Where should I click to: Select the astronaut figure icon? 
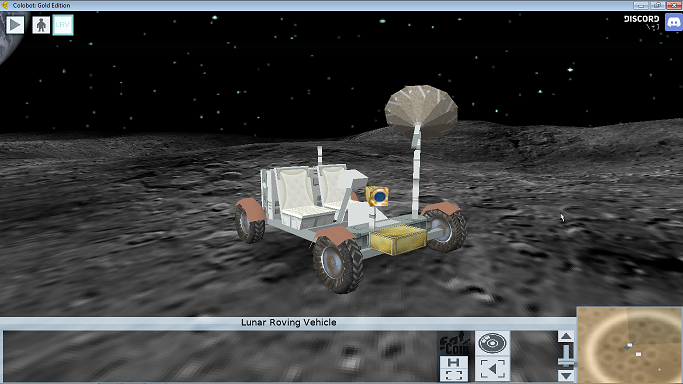click(41, 25)
